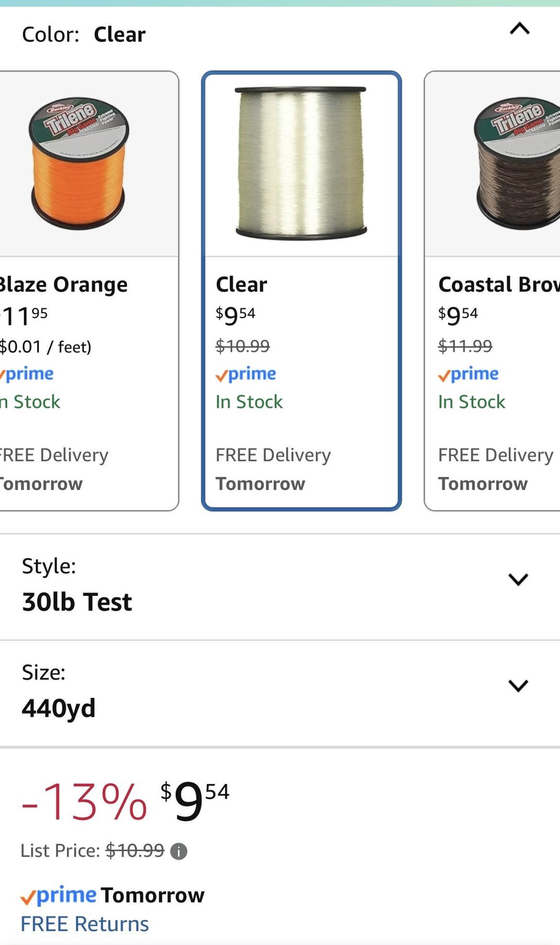Choose the Blaze Orange color name
Viewport: 560px width, 945px height.
[63, 284]
